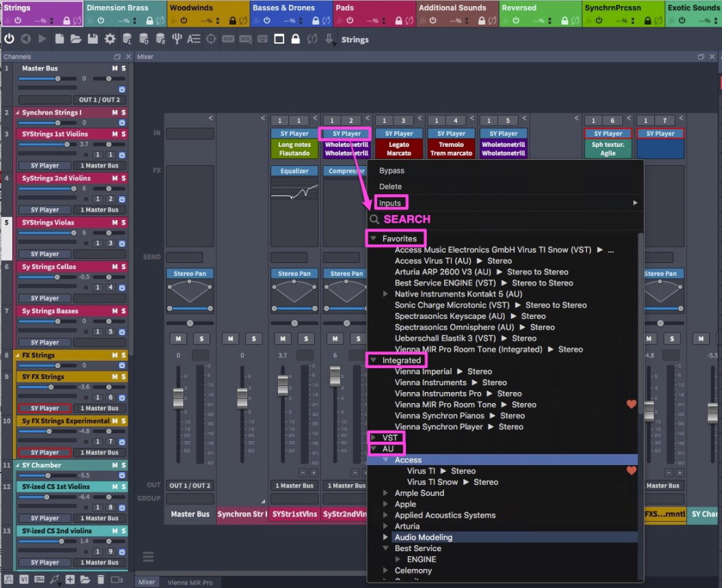Image resolution: width=722 pixels, height=588 pixels.
Task: Solo the FX Strings folder channel
Action: [124, 356]
